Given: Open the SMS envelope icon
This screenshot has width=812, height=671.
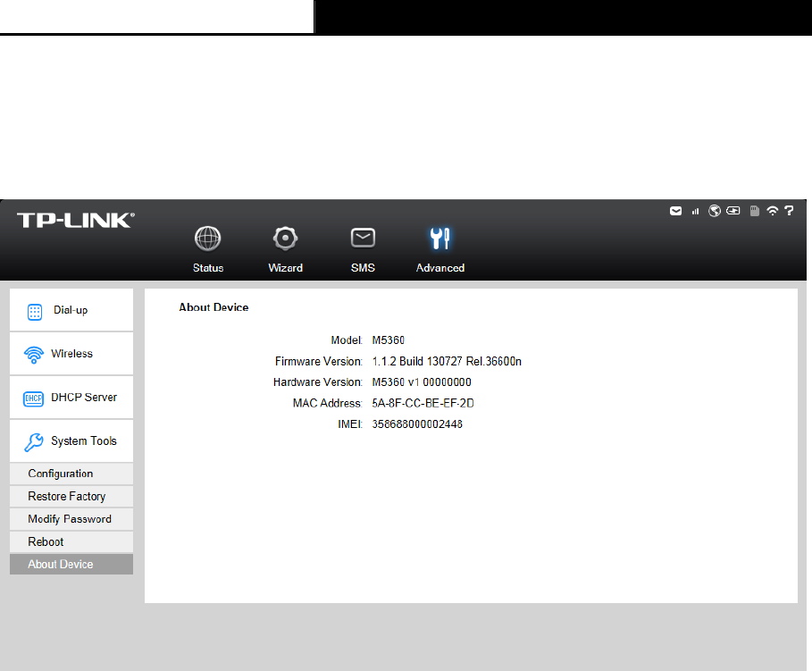Looking at the screenshot, I should pyautogui.click(x=363, y=239).
